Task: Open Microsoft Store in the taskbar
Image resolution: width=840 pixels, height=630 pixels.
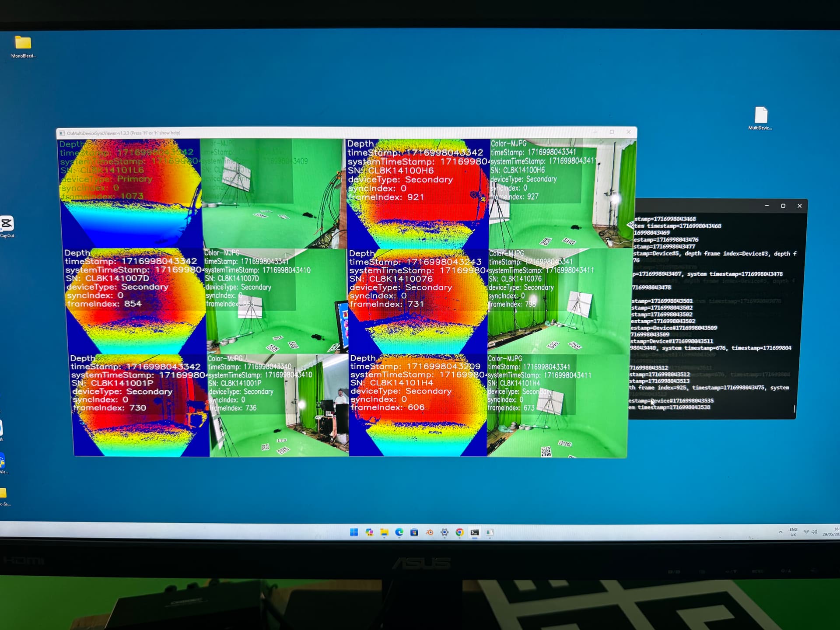Action: (x=414, y=532)
